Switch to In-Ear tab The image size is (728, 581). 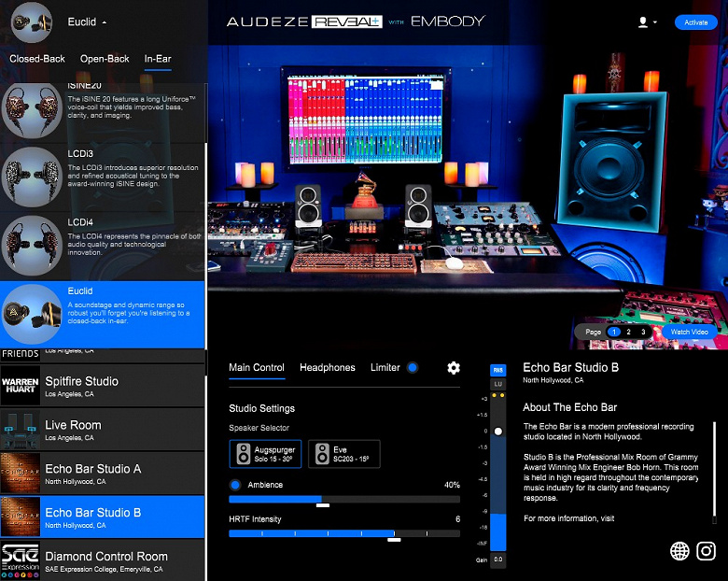point(158,59)
